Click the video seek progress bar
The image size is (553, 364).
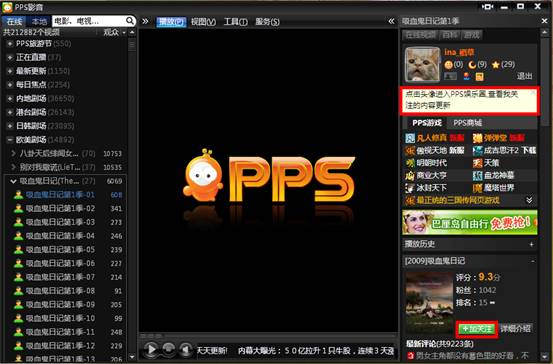268,335
